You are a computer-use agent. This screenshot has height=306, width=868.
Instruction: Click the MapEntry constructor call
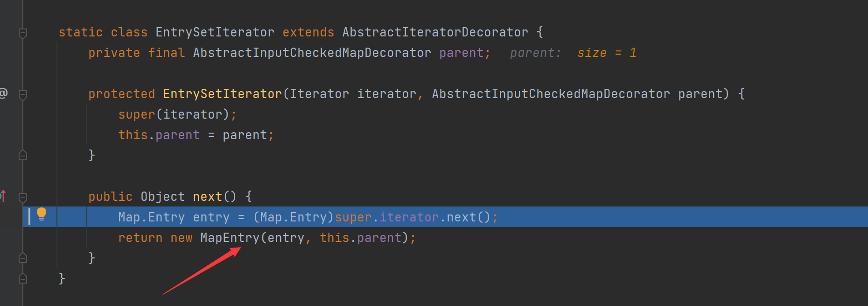pyautogui.click(x=229, y=238)
